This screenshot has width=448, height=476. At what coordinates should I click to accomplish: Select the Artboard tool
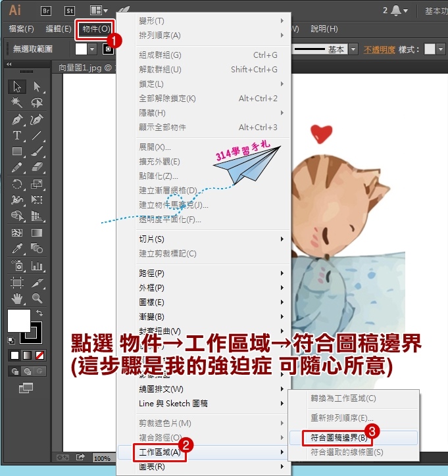pyautogui.click(x=17, y=283)
